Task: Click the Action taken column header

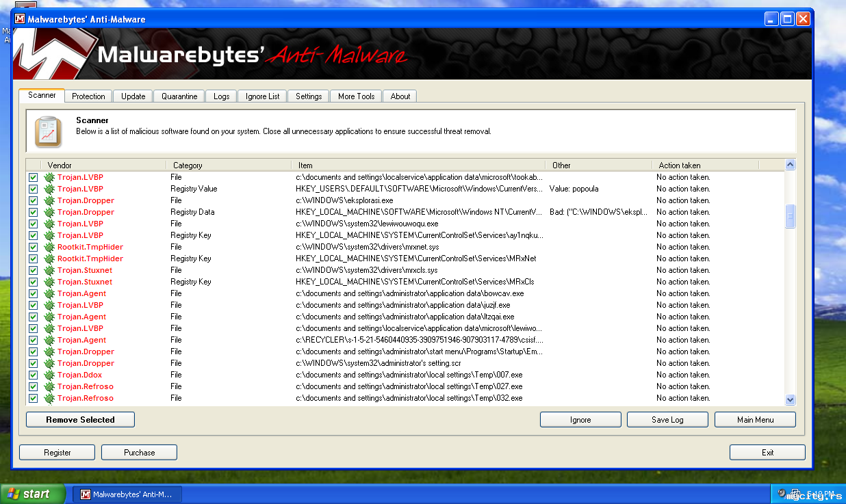Action: pos(705,165)
